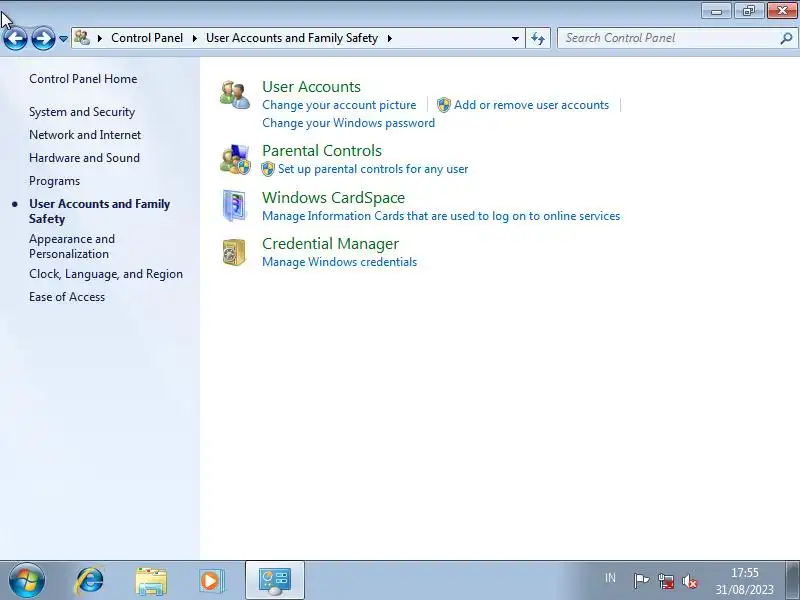The width and height of the screenshot is (800, 600).
Task: Click the Refresh button
Action: (538, 38)
